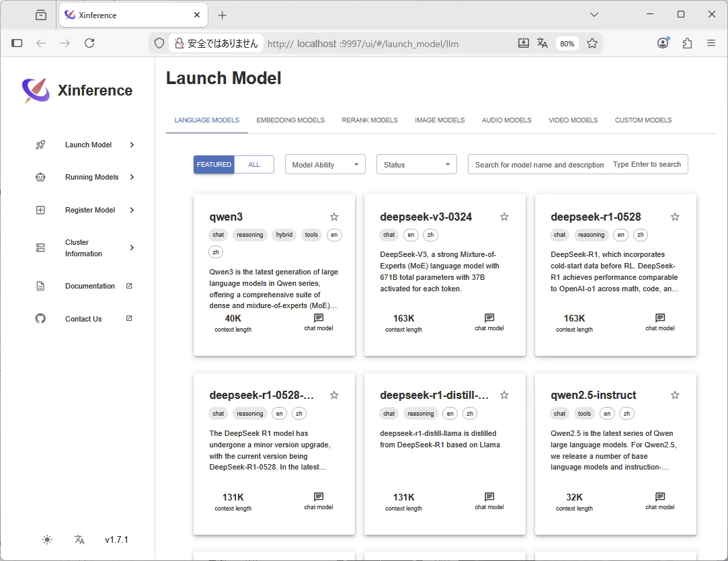Favorite the qwen3 model star
Viewport: 728px width, 561px height.
coord(334,217)
